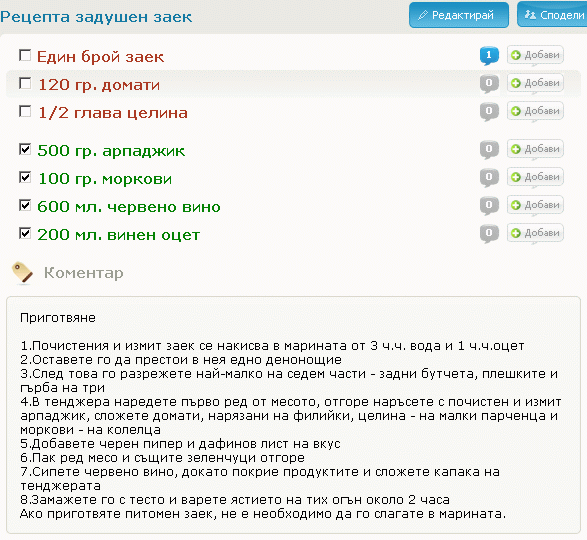Click the tag icon beside Коментар
This screenshot has height=540, width=587.
[x=22, y=273]
